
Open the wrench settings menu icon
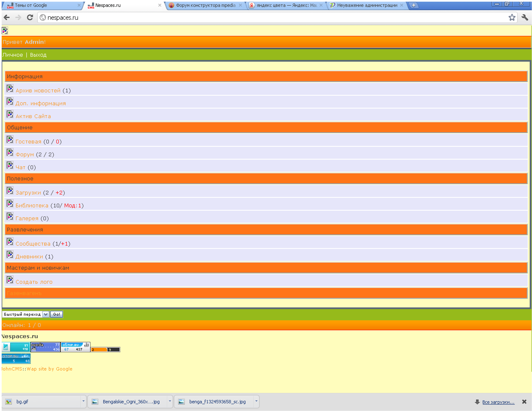525,17
